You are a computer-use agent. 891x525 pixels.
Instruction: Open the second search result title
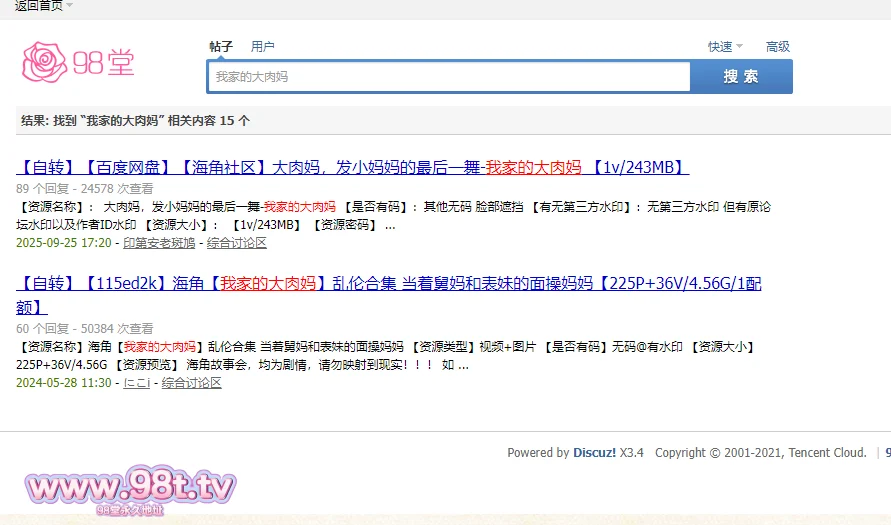[389, 284]
